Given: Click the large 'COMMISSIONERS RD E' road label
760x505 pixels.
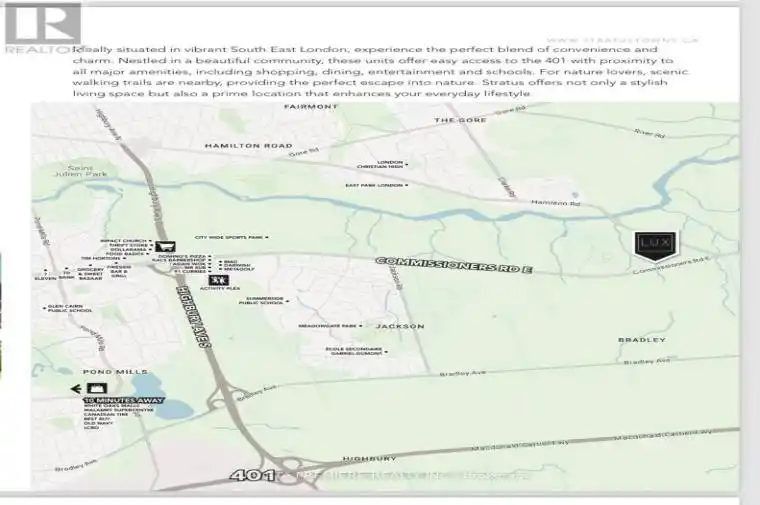Looking at the screenshot, I should pyautogui.click(x=454, y=265).
